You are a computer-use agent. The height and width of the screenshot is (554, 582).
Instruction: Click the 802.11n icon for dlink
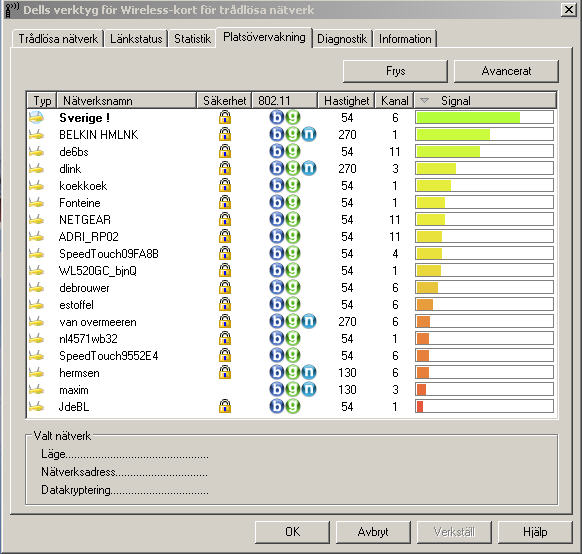(309, 168)
